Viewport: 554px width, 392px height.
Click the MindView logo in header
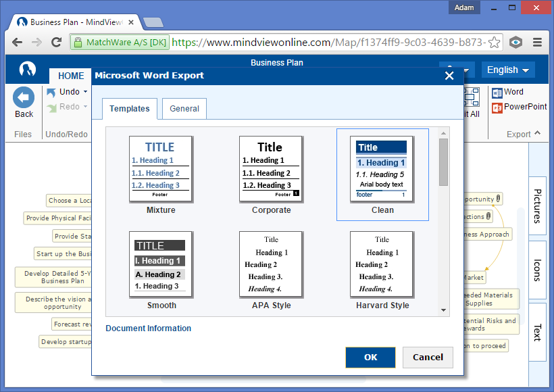point(28,69)
